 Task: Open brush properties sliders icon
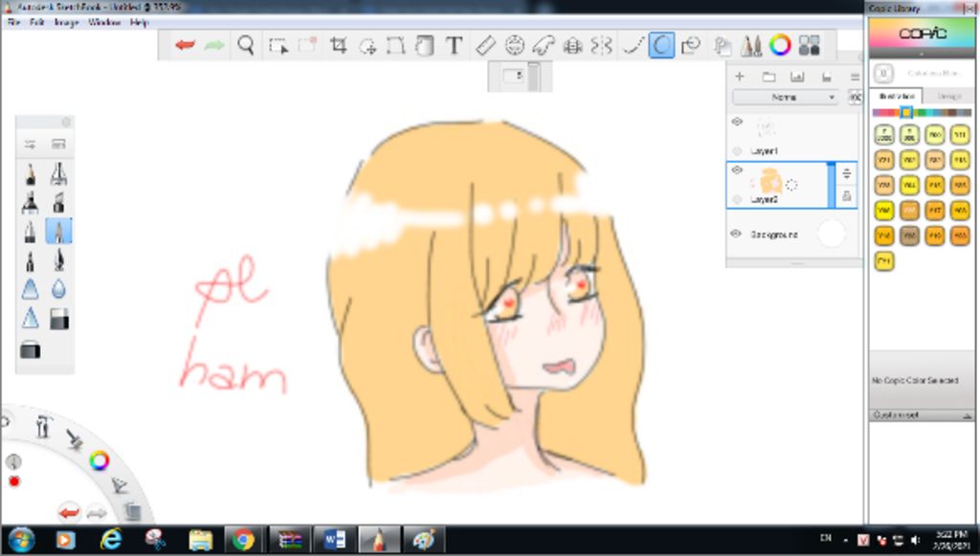pos(30,145)
